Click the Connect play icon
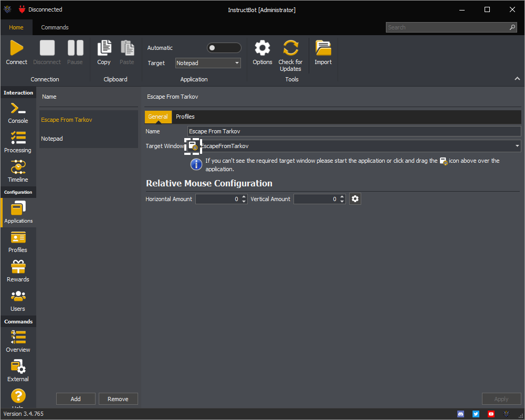The height and width of the screenshot is (420, 525). coord(17,48)
